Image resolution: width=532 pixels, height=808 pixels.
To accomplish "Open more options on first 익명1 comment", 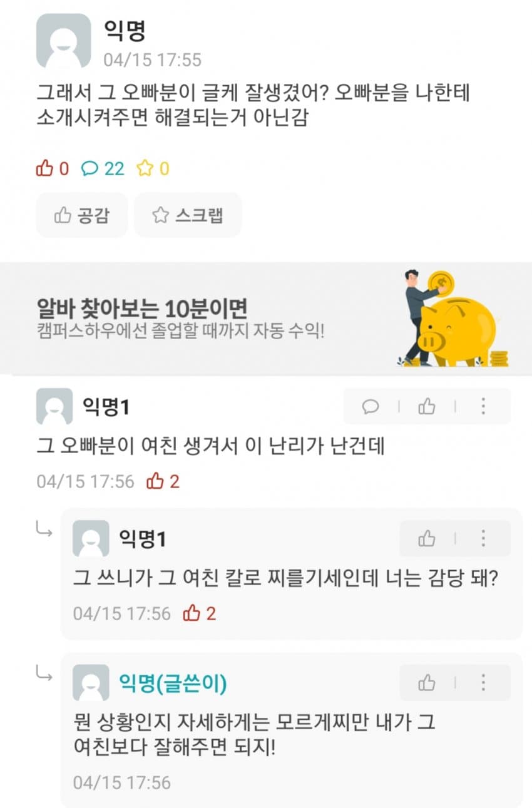I will tap(483, 407).
